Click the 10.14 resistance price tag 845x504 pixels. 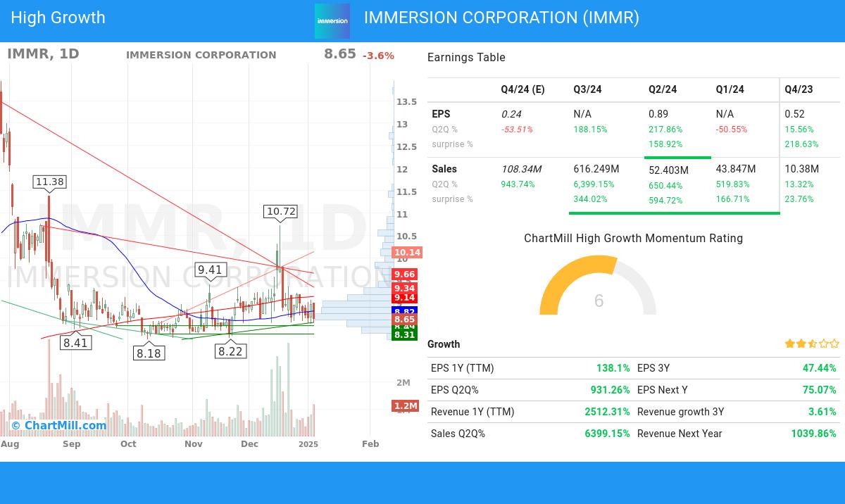[407, 253]
